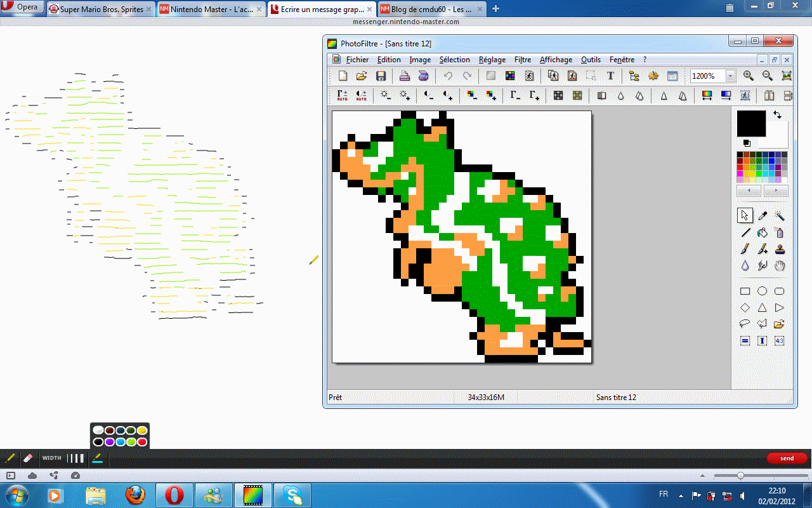The width and height of the screenshot is (812, 508).
Task: Apply auto levels (first AUTO icon)
Action: (343, 95)
